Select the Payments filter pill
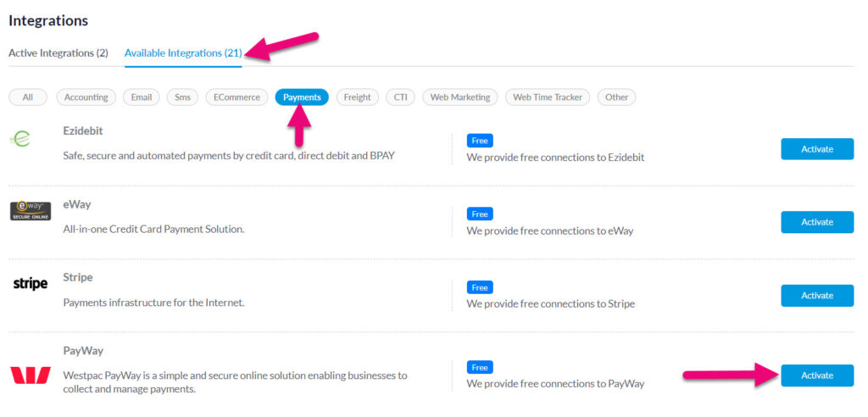The image size is (868, 417). (x=302, y=97)
